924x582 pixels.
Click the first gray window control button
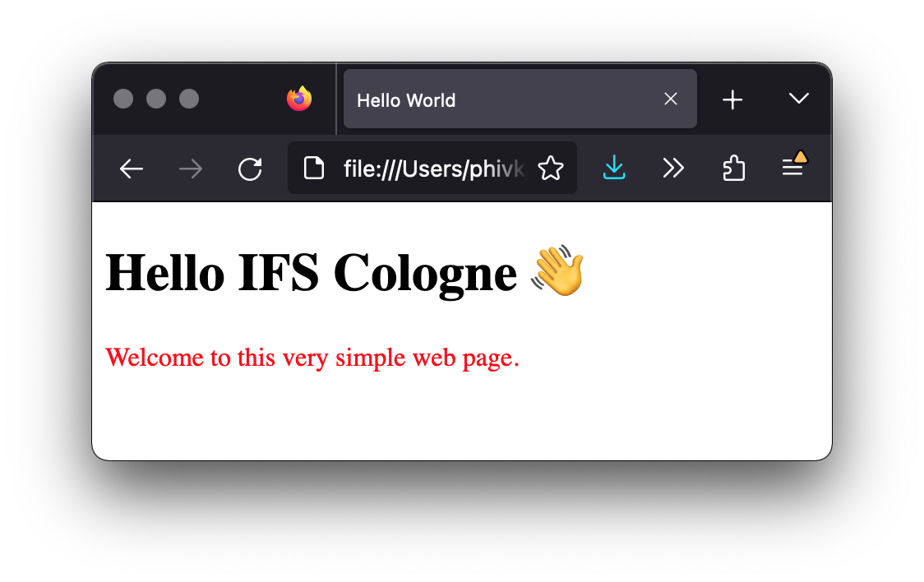(x=123, y=99)
